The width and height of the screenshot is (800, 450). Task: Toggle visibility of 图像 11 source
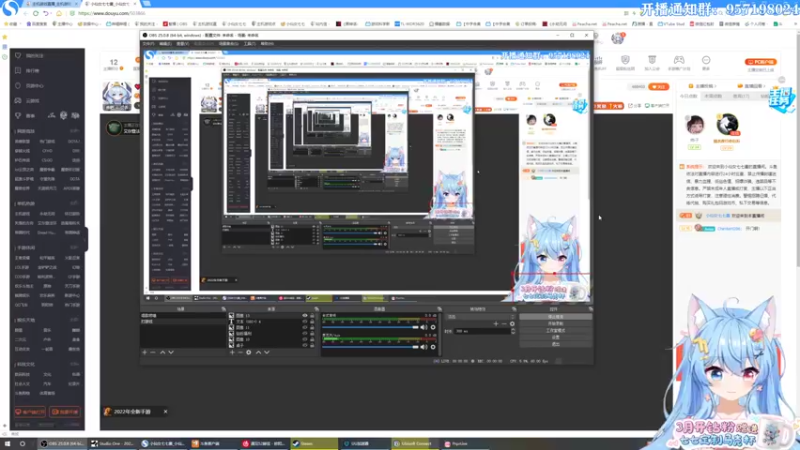tap(305, 328)
